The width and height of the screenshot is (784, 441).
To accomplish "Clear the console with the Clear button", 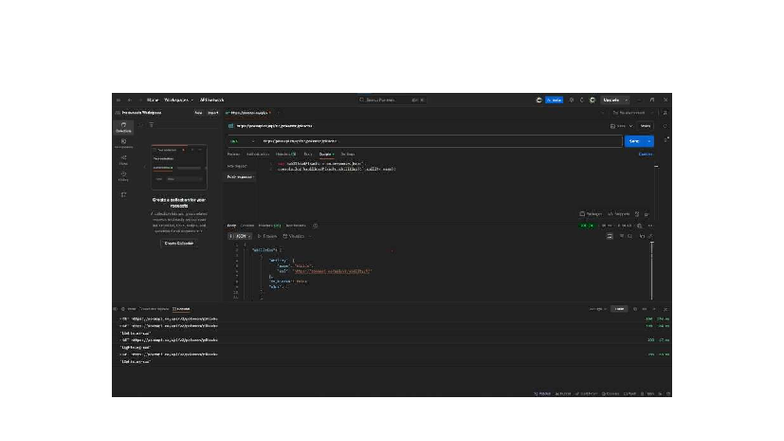I will (x=619, y=309).
